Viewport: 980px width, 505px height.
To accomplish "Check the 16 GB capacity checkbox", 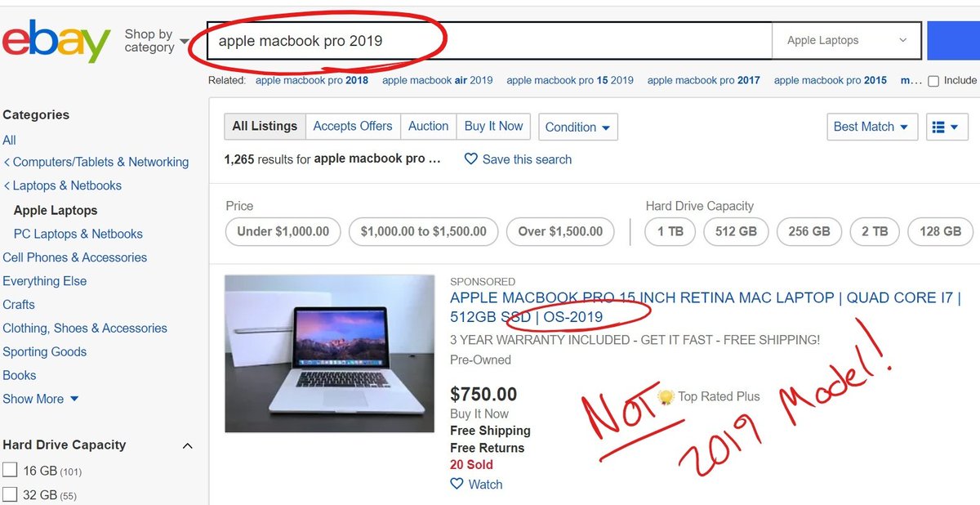I will click(x=10, y=470).
